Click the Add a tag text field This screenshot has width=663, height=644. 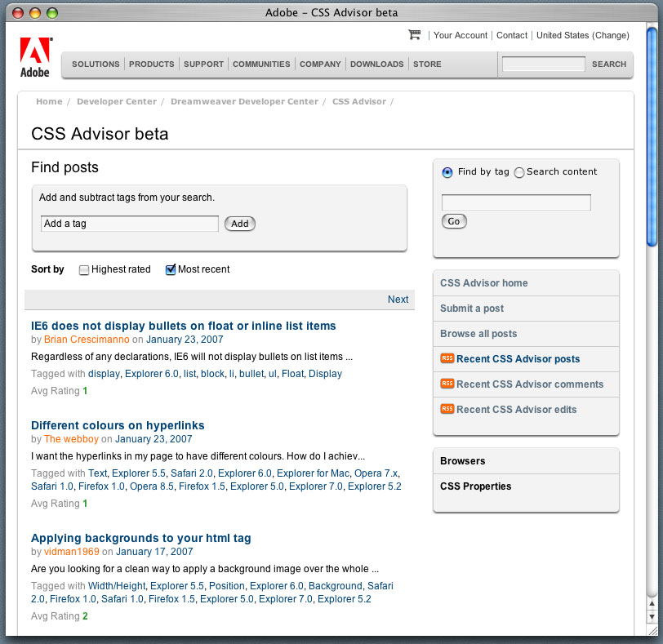(x=129, y=224)
